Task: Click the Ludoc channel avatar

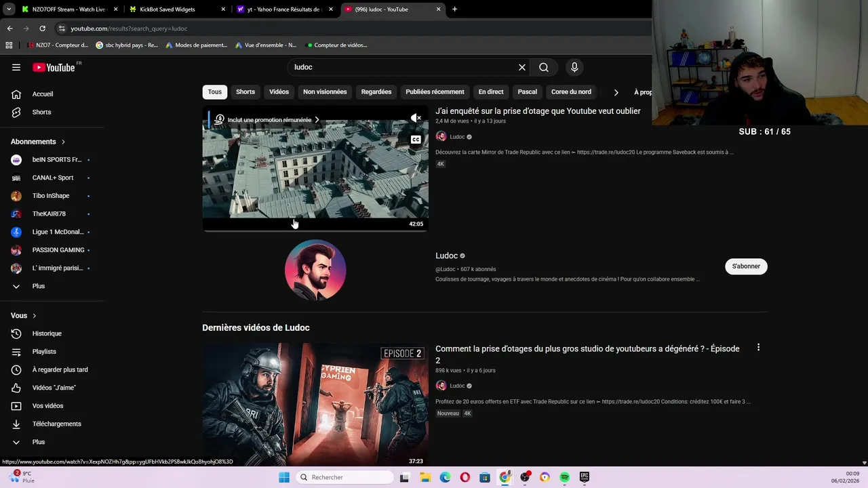Action: [x=315, y=270]
